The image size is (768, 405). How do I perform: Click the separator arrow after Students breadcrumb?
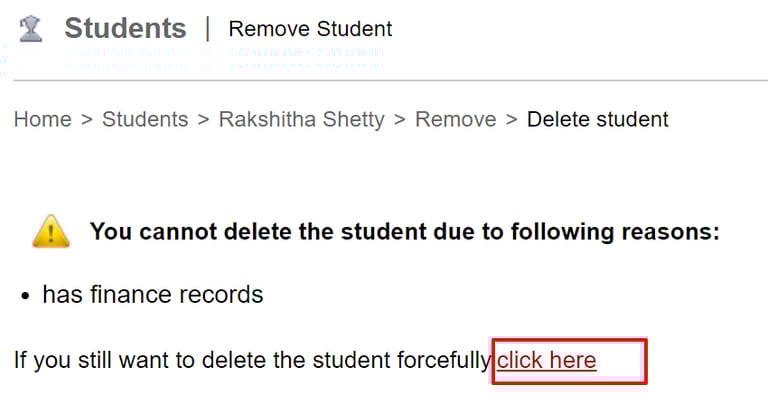(203, 120)
